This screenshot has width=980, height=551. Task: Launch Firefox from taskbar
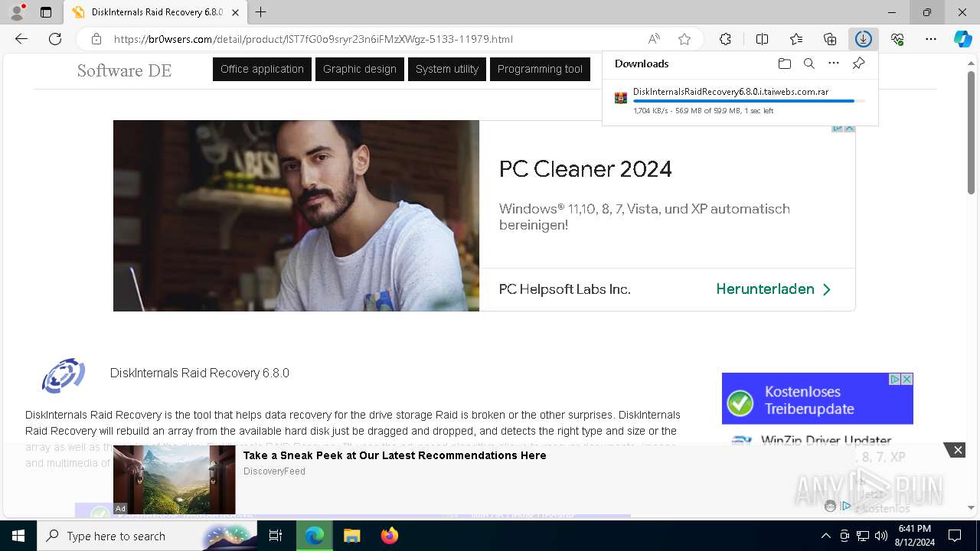(x=390, y=536)
